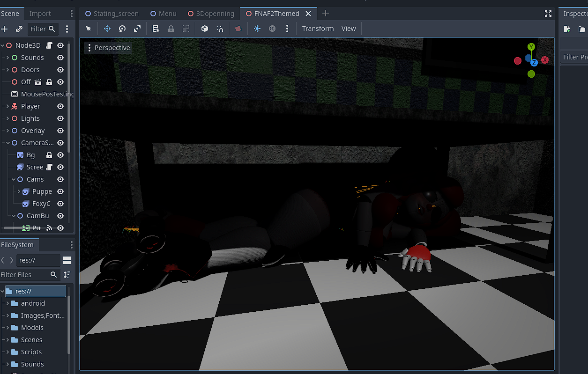Open script attached to Node3D

[x=49, y=45]
